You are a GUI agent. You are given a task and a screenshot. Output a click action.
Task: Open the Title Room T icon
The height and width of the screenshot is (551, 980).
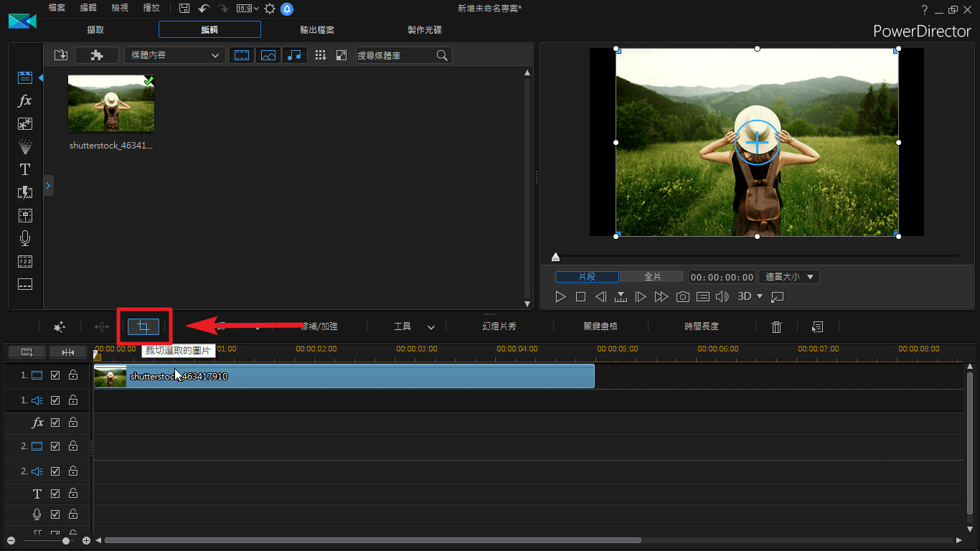(25, 169)
